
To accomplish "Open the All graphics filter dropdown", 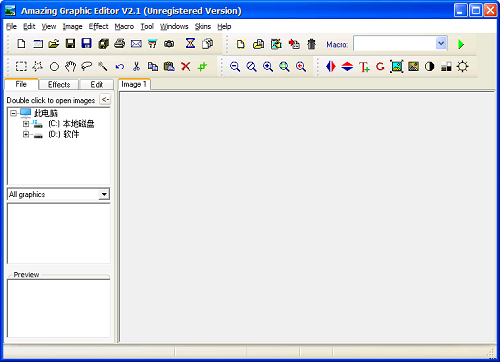I will [x=104, y=194].
